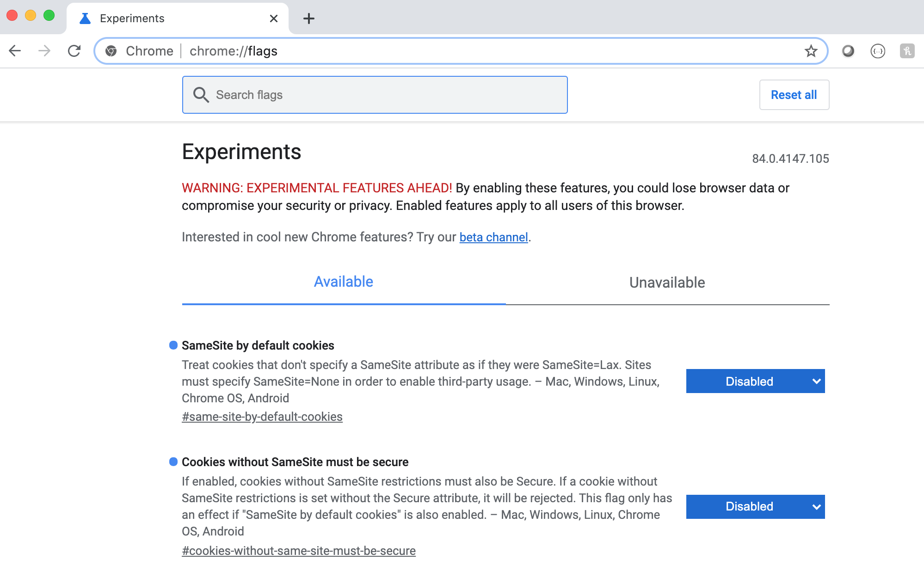This screenshot has height=566, width=924.
Task: Click the magnifier icon in Search flags
Action: (201, 95)
